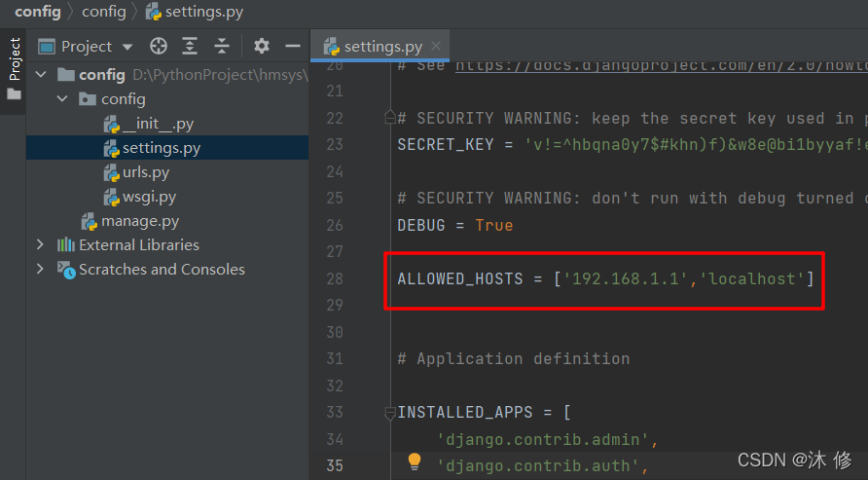Expand Scratches and Consoles node
The width and height of the screenshot is (868, 480).
pyautogui.click(x=40, y=269)
